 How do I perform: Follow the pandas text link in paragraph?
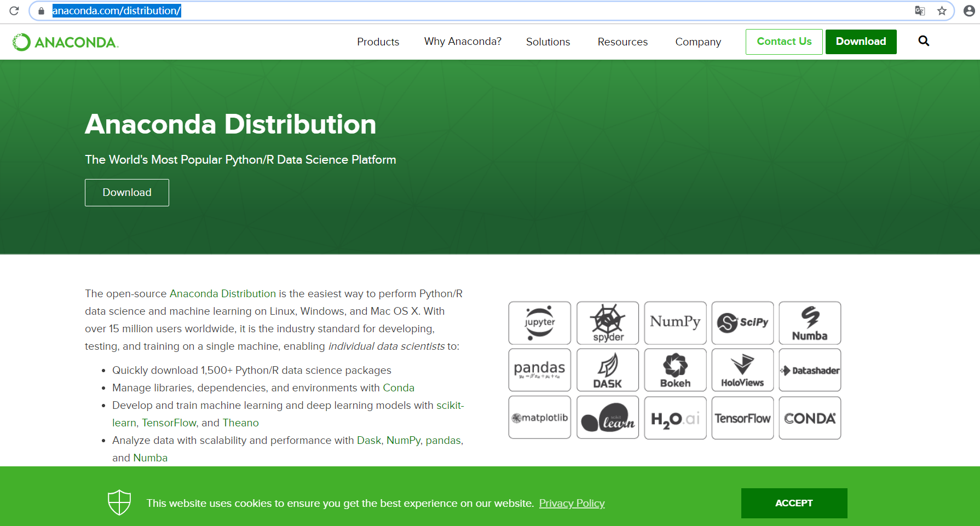click(x=444, y=440)
